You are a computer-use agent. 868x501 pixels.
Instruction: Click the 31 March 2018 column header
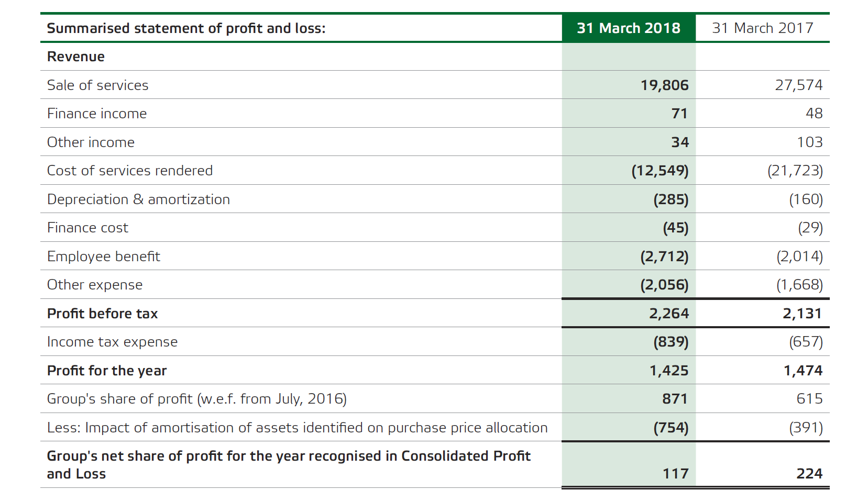point(628,28)
